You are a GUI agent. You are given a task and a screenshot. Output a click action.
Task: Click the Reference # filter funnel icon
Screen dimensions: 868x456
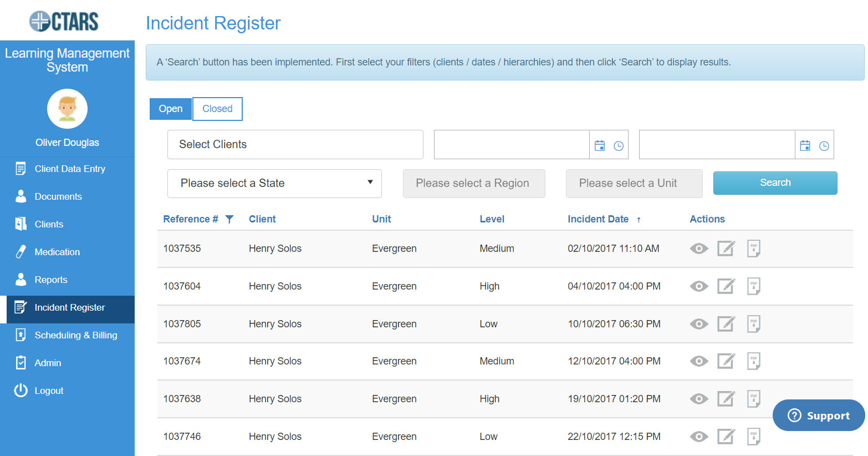point(229,219)
